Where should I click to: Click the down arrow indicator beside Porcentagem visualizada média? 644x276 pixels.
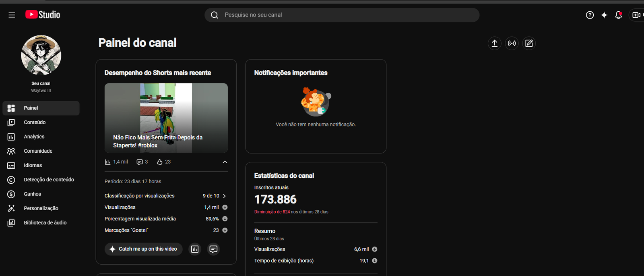tap(225, 219)
